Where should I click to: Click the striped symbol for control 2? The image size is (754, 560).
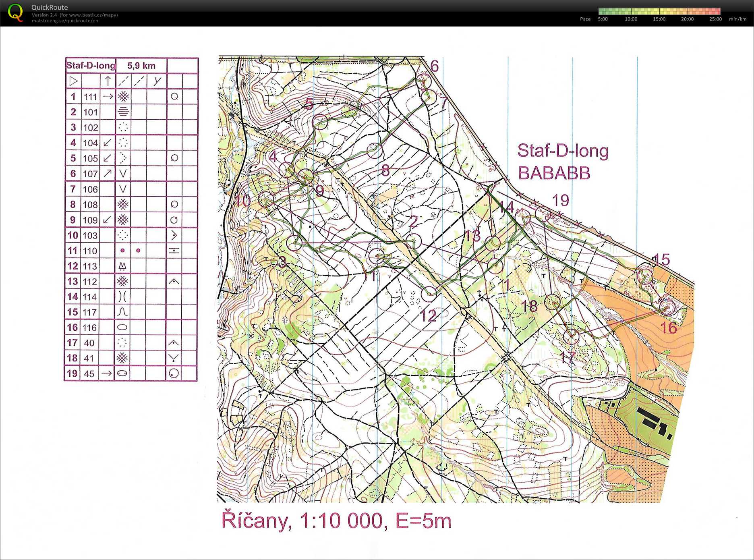coord(123,112)
